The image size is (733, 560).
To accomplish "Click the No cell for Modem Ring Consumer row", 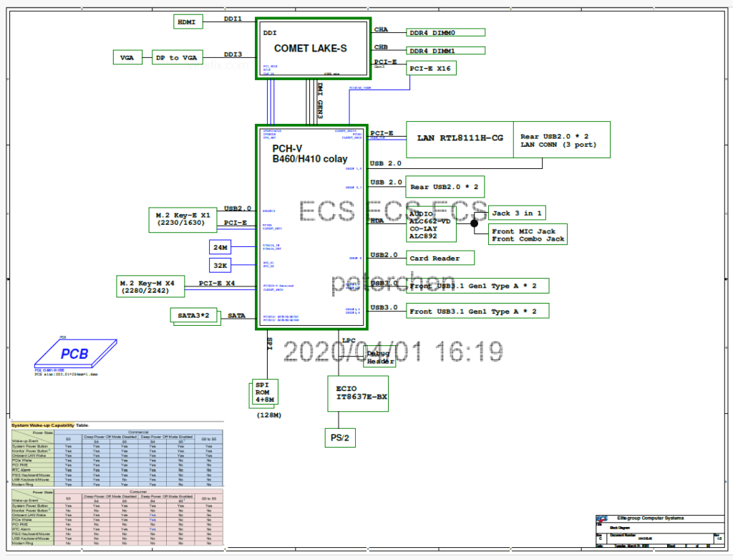I will pos(68,543).
